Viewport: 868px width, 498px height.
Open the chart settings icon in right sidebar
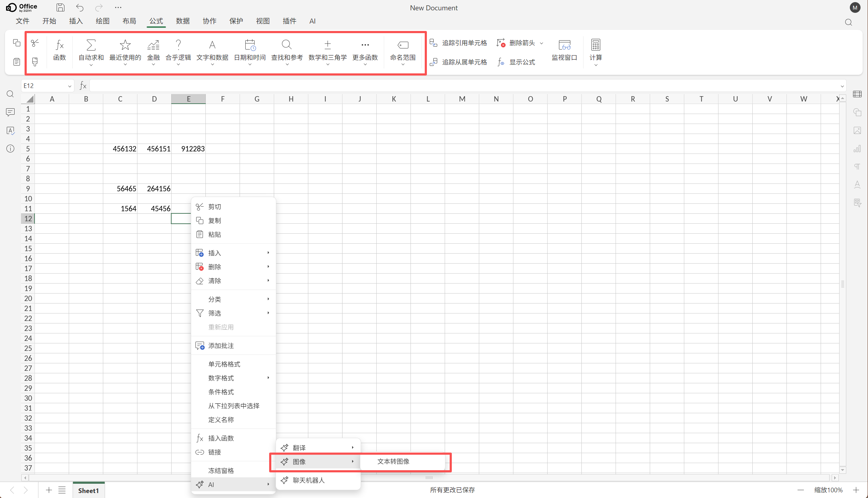857,149
